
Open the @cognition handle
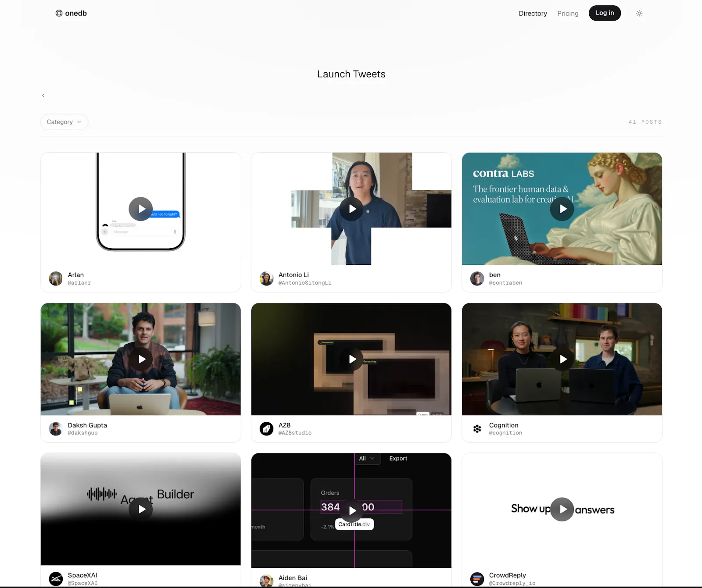pos(505,433)
